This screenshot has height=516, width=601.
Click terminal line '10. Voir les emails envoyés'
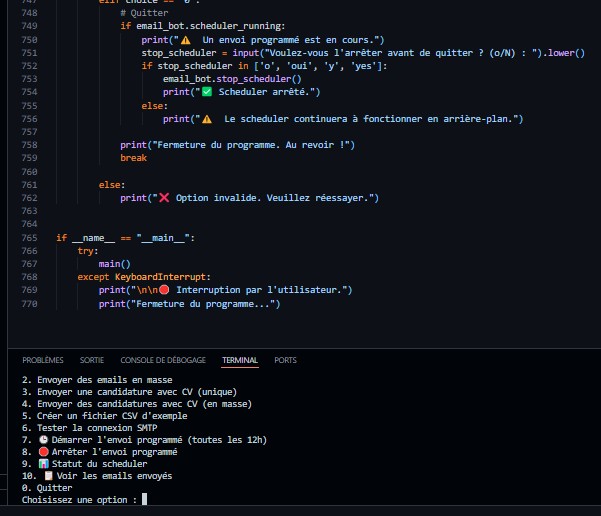pos(97,475)
